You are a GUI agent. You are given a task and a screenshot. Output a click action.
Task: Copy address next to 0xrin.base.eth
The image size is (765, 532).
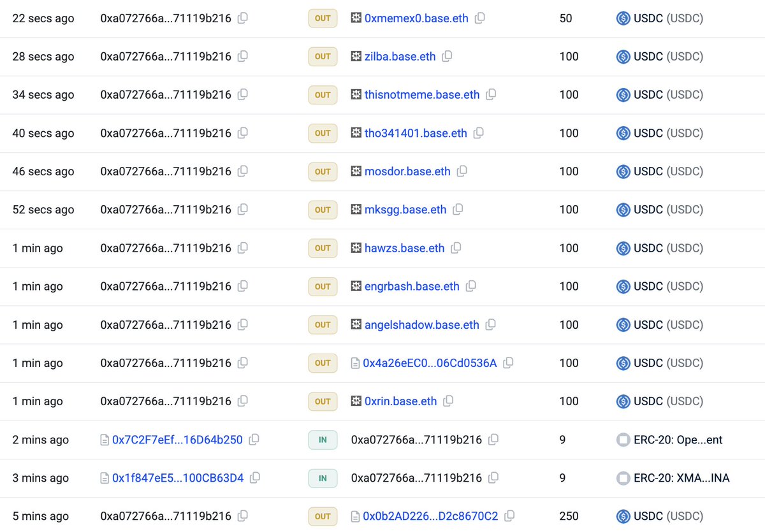(x=448, y=401)
